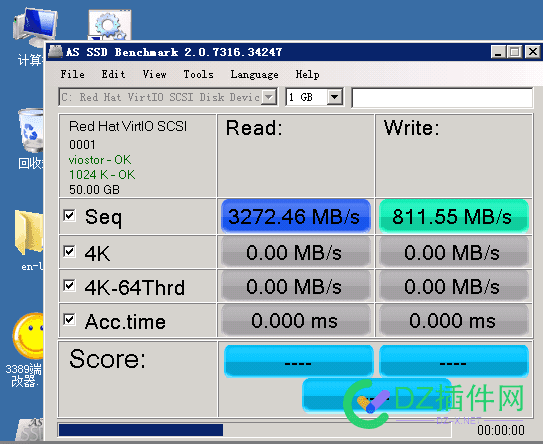The height and width of the screenshot is (444, 543).
Task: Minimize the AS SSD Benchmark window
Action: (x=498, y=52)
